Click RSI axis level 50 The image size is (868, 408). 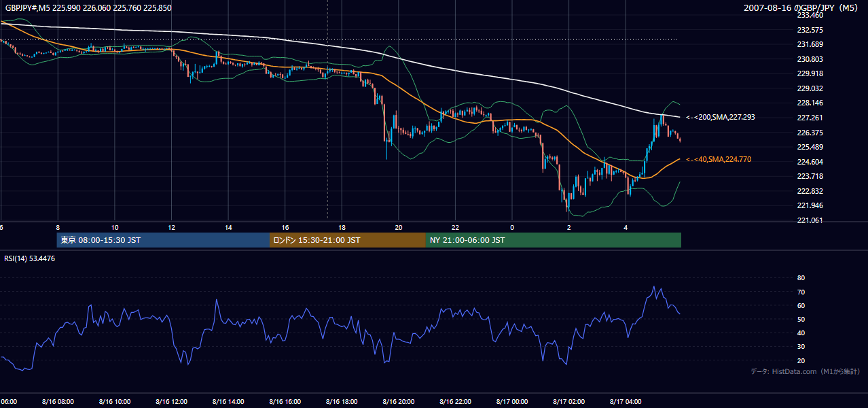tap(801, 320)
